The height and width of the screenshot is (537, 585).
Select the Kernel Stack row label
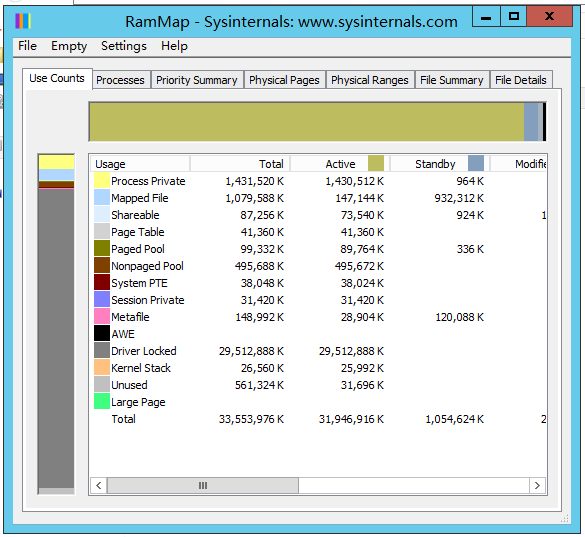coord(141,368)
